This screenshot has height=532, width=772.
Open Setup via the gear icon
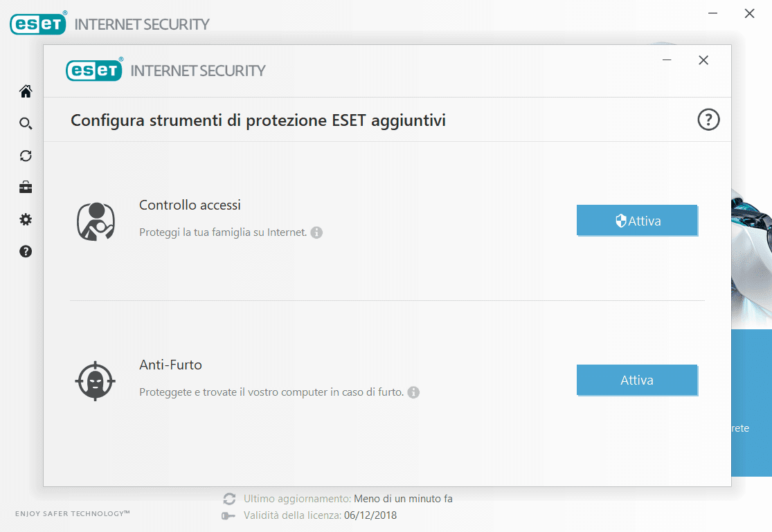click(x=26, y=219)
